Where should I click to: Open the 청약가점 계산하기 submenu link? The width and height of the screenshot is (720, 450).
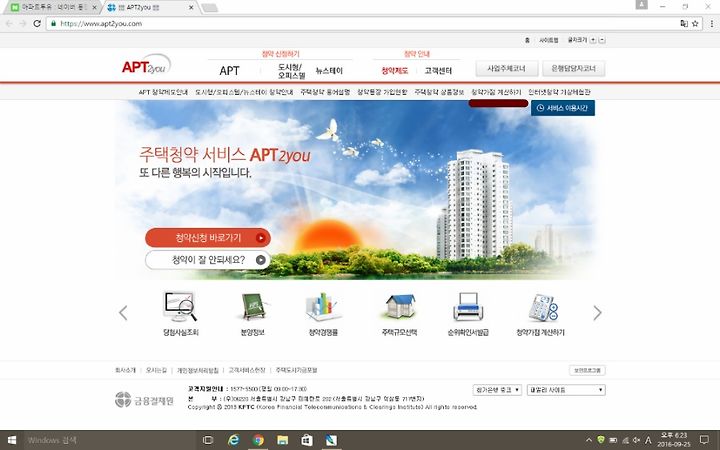coord(496,92)
